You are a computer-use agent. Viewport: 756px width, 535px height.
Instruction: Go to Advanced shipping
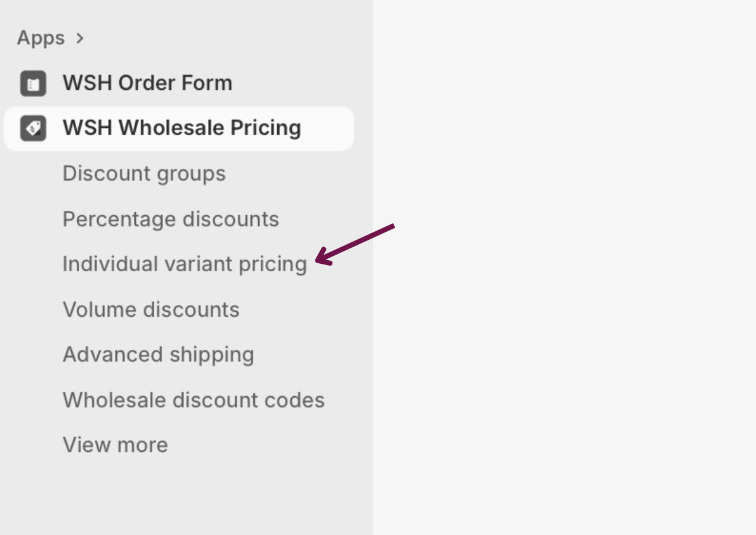(158, 355)
